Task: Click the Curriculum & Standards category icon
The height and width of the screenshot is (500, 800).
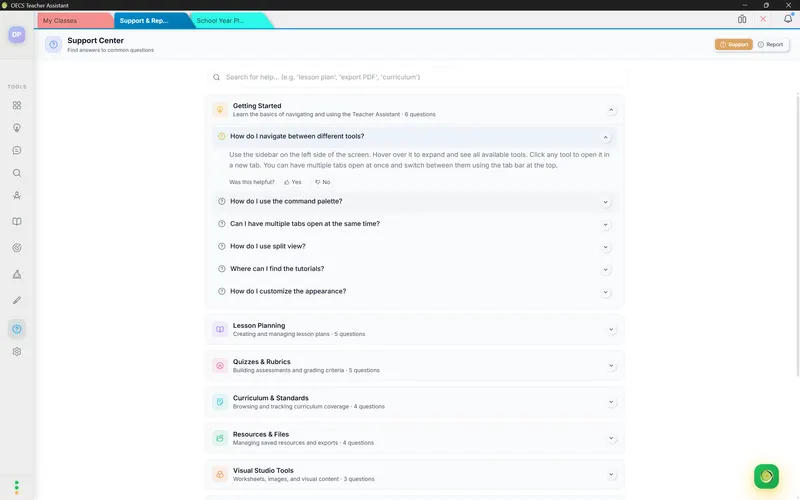Action: tap(220, 402)
